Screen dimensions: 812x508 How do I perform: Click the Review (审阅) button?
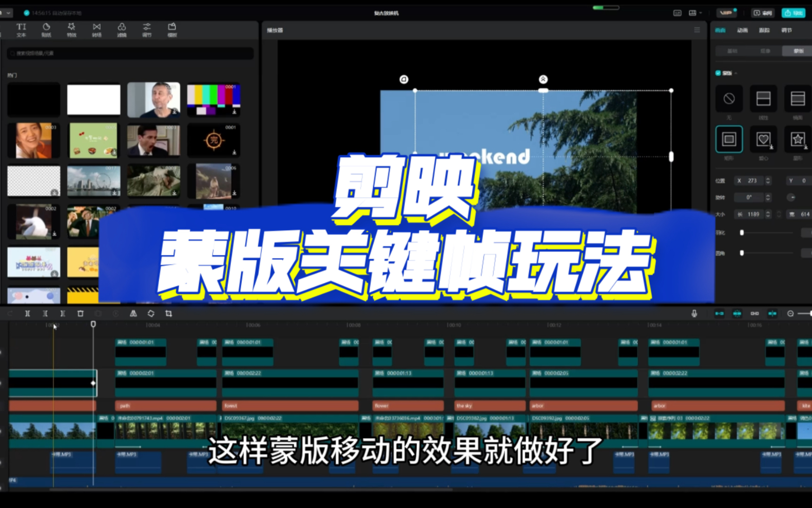763,13
